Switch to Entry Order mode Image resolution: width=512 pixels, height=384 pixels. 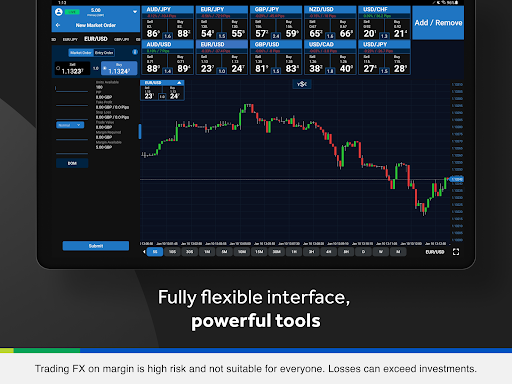[104, 53]
